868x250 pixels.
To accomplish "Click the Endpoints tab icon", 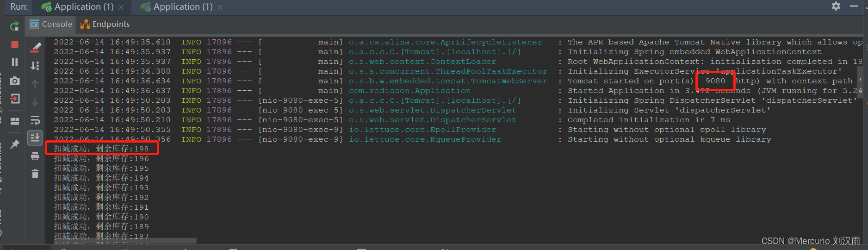I will (85, 24).
